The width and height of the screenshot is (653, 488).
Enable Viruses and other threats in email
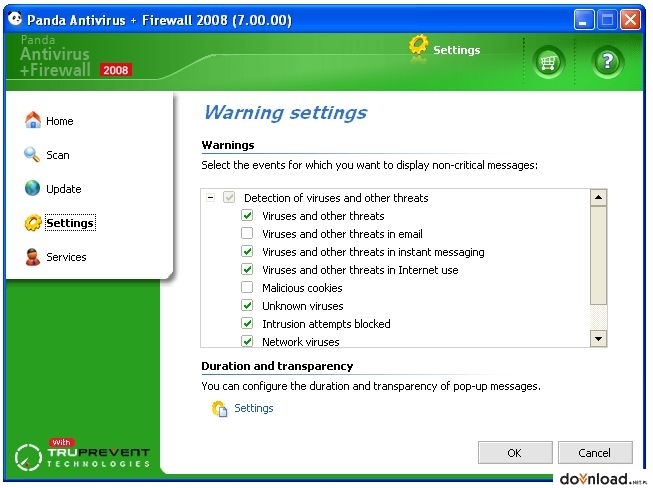[247, 233]
